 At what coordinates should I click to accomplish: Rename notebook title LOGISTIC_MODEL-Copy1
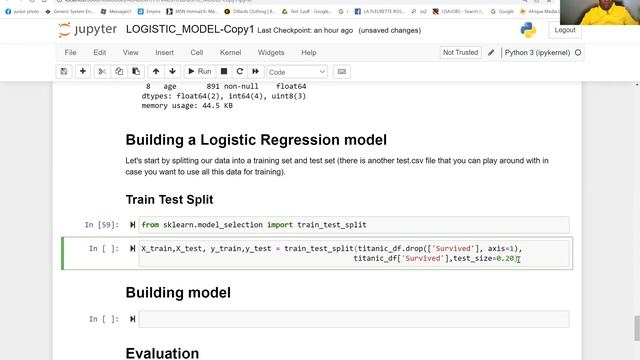[x=190, y=29]
